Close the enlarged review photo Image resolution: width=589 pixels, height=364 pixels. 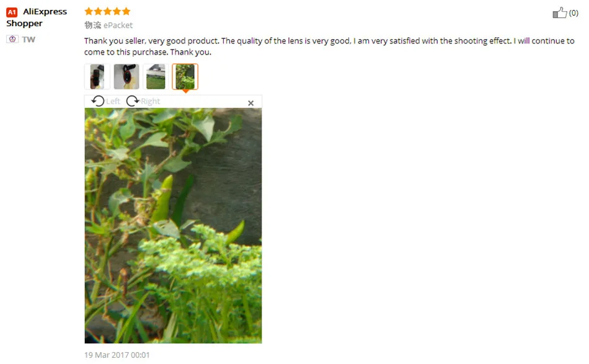251,103
